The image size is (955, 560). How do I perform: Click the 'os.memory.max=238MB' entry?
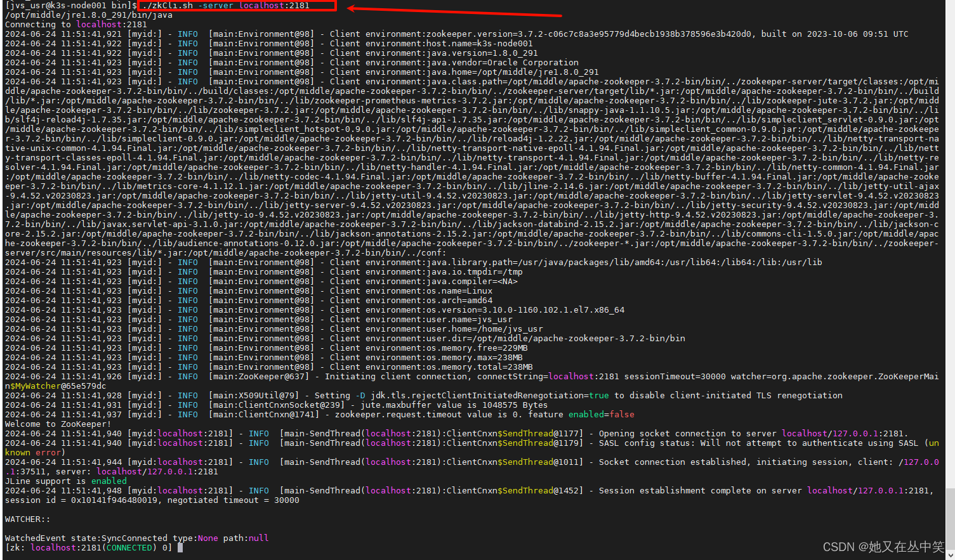(475, 357)
